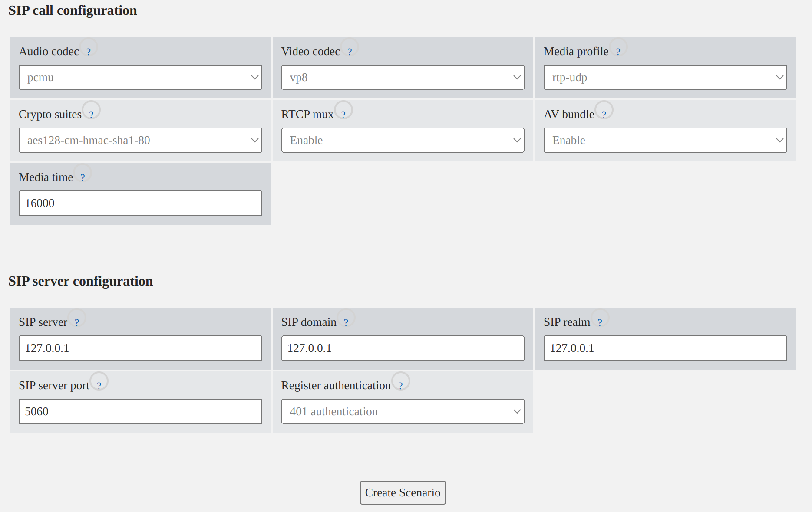The width and height of the screenshot is (812, 512).
Task: Open the RTCP mux dropdown
Action: [403, 140]
